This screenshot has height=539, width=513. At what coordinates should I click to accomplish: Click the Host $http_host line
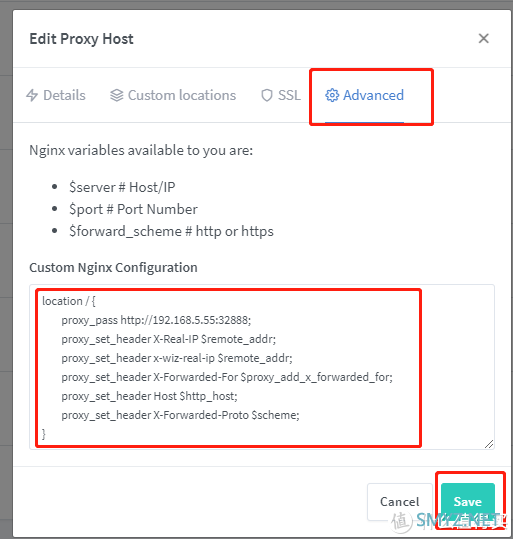tap(150, 396)
